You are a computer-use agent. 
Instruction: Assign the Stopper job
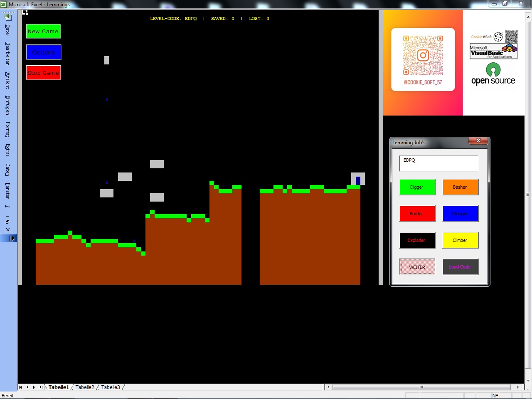click(x=461, y=214)
